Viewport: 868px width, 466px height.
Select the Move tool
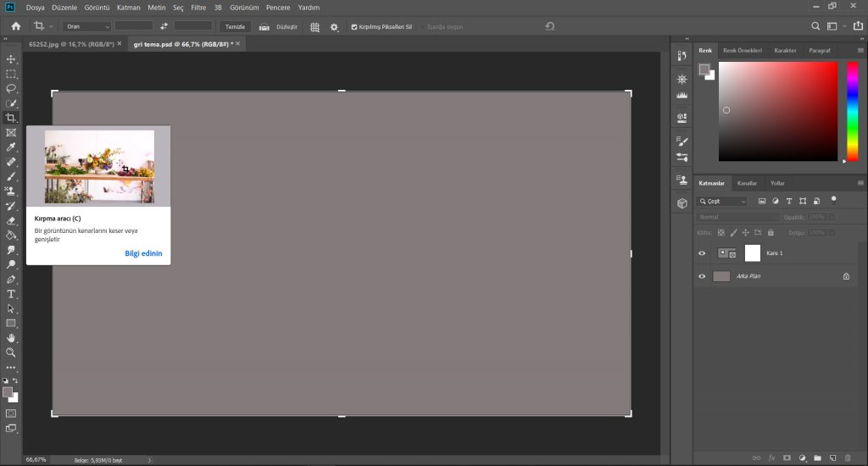(11, 59)
